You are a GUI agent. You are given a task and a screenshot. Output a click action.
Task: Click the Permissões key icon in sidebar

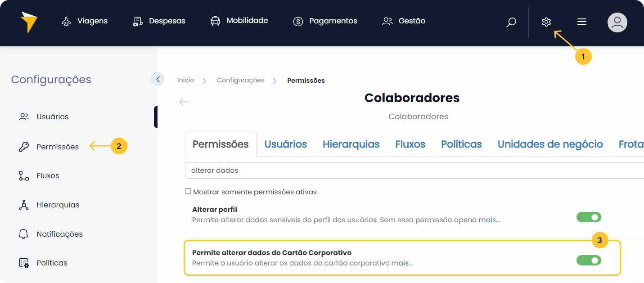(x=24, y=147)
